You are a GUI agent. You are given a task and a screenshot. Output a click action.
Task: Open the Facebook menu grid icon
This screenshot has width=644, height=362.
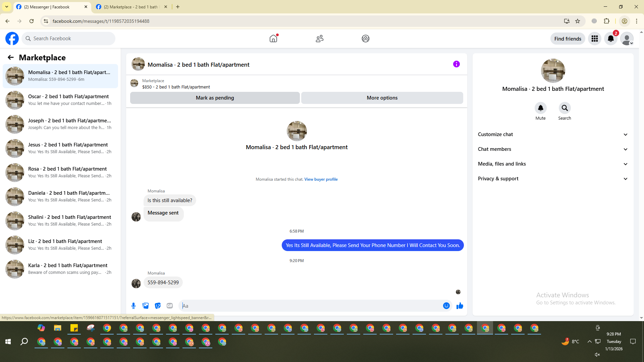(x=595, y=39)
